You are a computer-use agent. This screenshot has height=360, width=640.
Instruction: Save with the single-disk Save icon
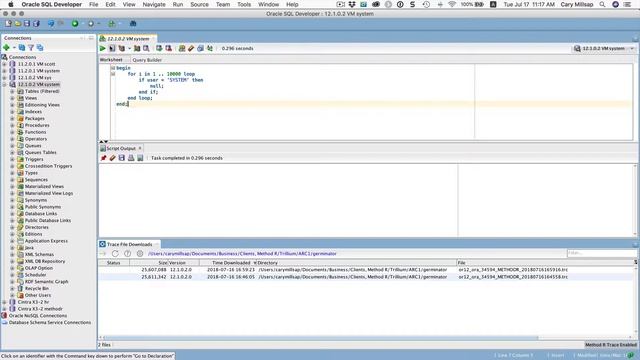coord(27,24)
